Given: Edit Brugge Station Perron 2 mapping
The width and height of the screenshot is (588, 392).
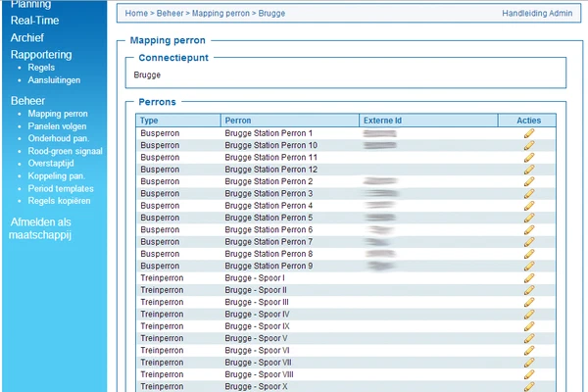Looking at the screenshot, I should pos(529,181).
